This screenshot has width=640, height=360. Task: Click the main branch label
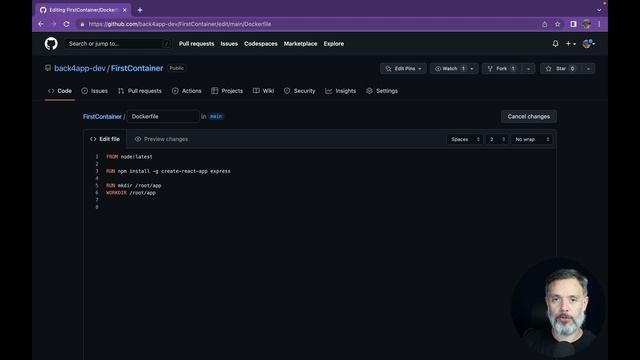click(x=216, y=116)
